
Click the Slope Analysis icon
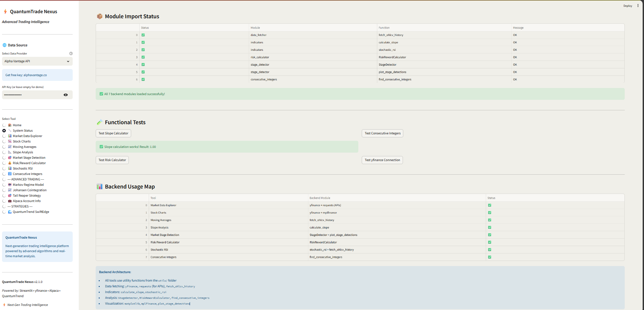tap(10, 152)
